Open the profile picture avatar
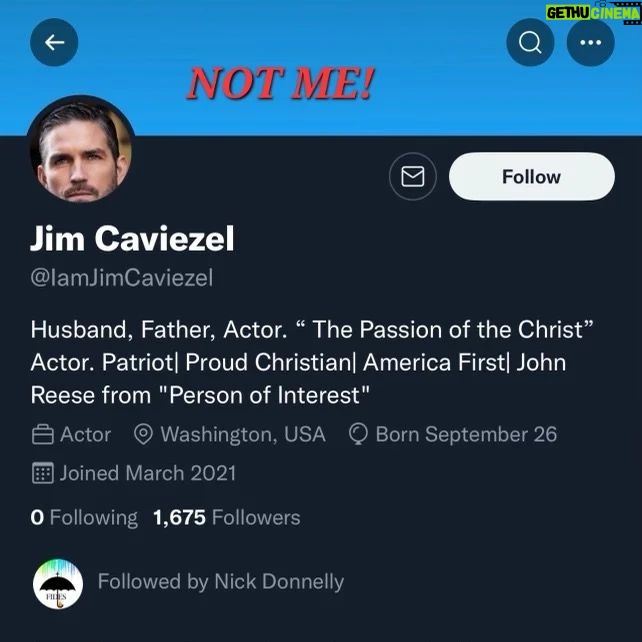 tap(81, 150)
